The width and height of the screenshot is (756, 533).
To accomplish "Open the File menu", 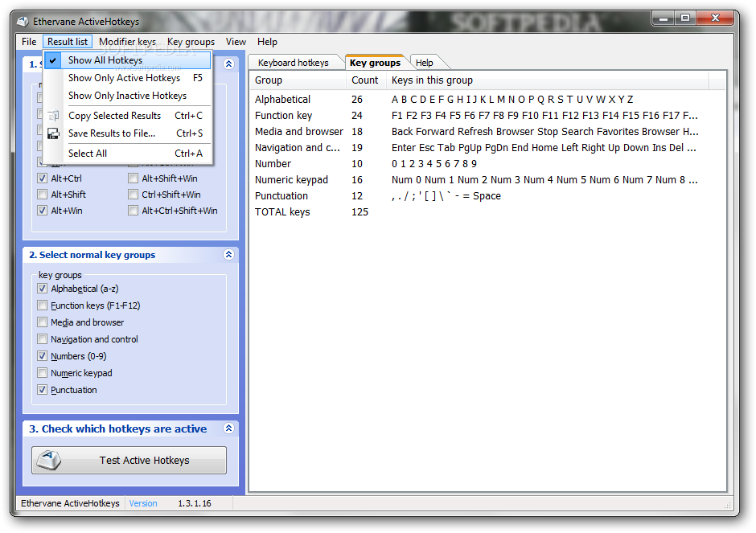I will coord(29,42).
